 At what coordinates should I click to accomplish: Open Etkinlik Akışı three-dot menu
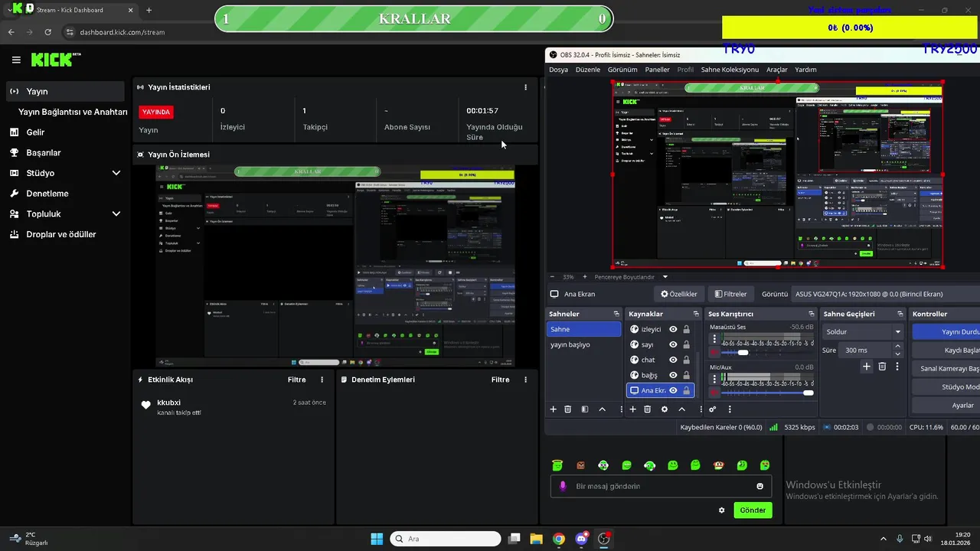pyautogui.click(x=322, y=380)
